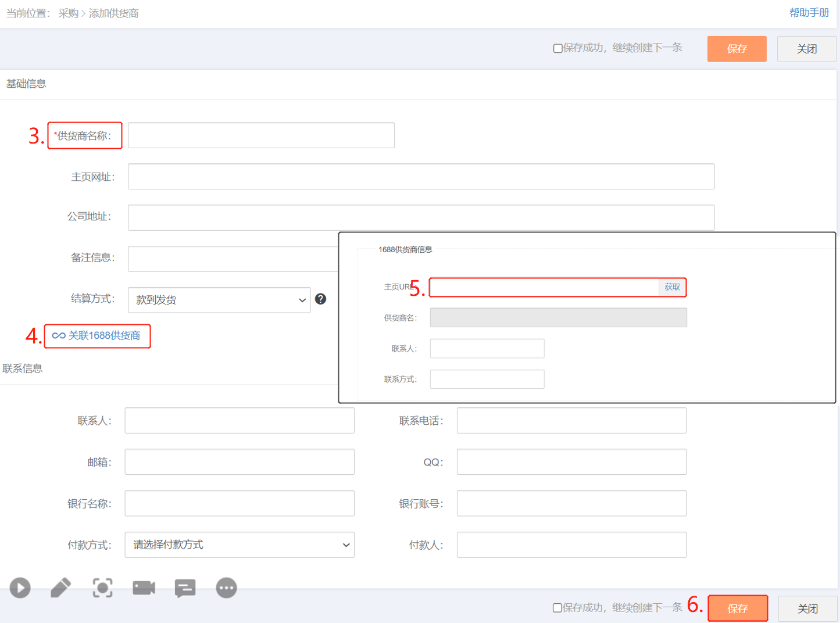Focus the 付款人 input field
The image size is (840, 623).
point(571,545)
